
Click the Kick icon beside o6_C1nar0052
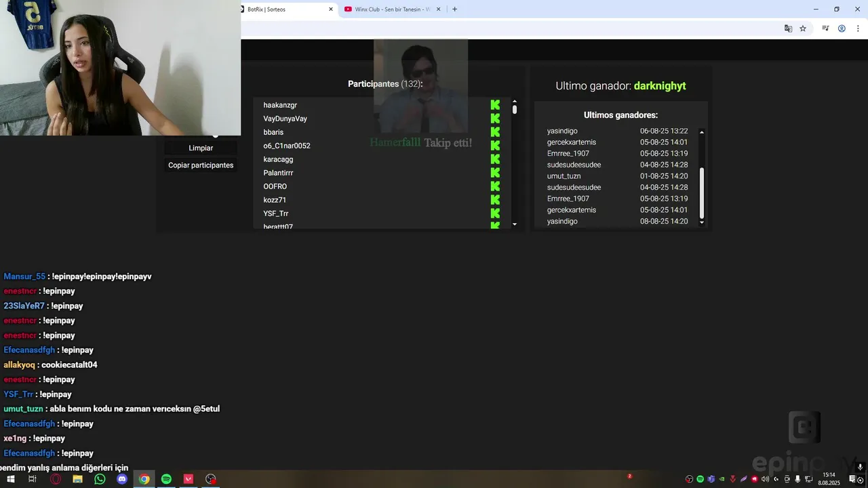(x=495, y=146)
